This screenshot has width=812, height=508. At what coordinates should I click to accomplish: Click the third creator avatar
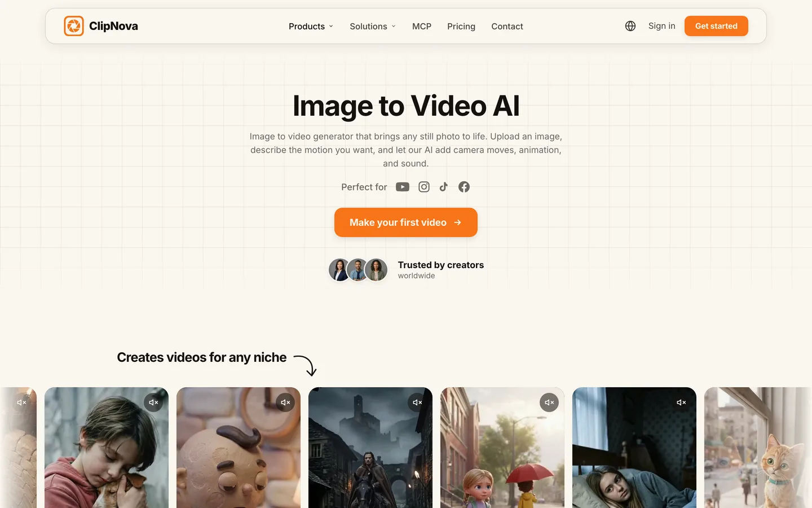tap(376, 270)
